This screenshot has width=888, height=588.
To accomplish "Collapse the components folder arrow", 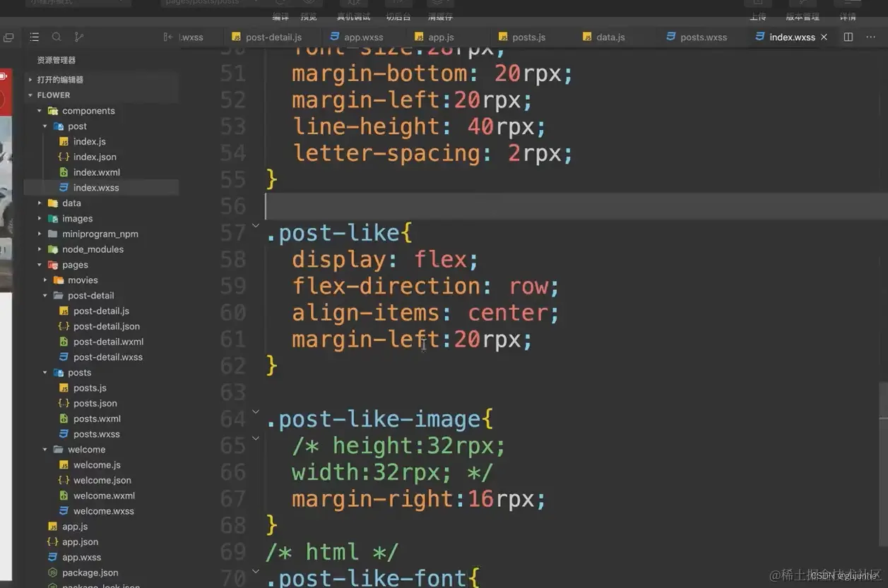I will point(40,111).
